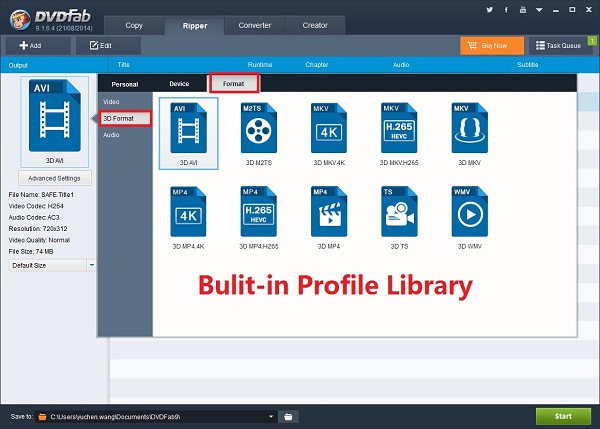Browse for output folder icon
The image size is (600, 429).
pyautogui.click(x=289, y=417)
